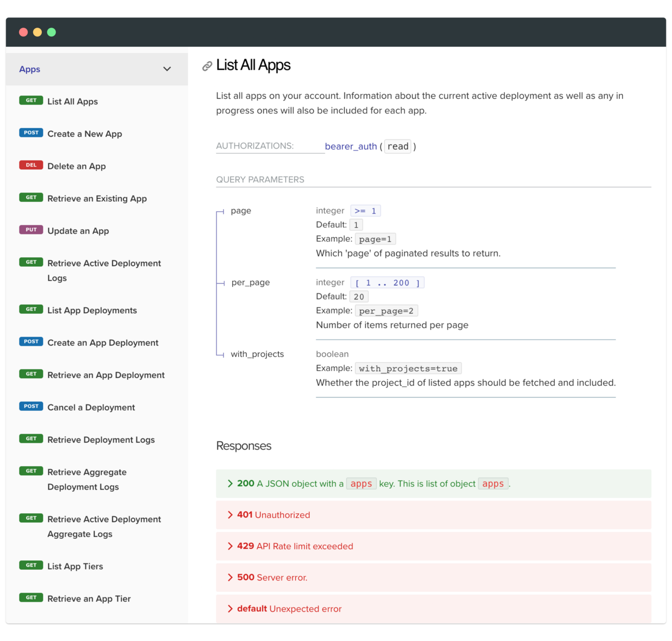This screenshot has height=641, width=672.
Task: Click the POST badge for Cancel a Deployment
Action: 31,406
